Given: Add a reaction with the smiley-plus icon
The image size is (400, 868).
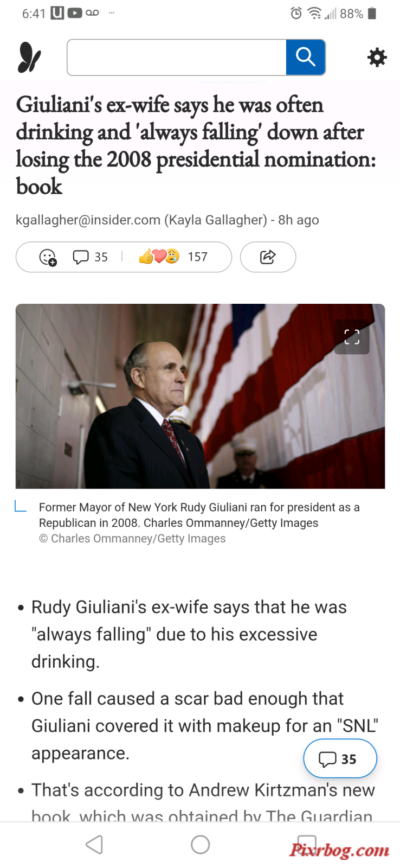Looking at the screenshot, I should [x=48, y=257].
